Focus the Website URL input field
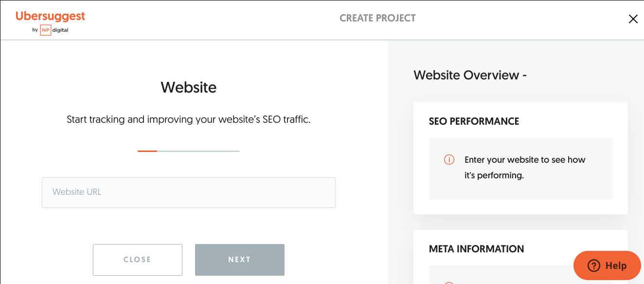The image size is (644, 284). tap(189, 192)
